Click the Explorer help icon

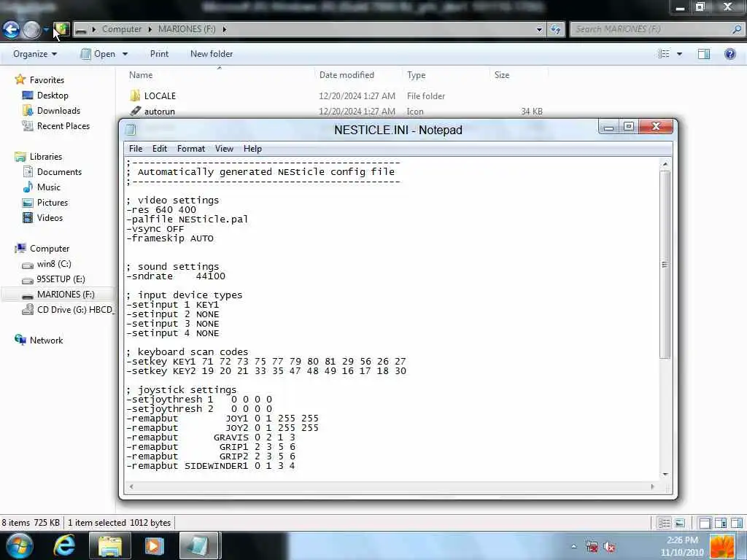[x=729, y=54]
